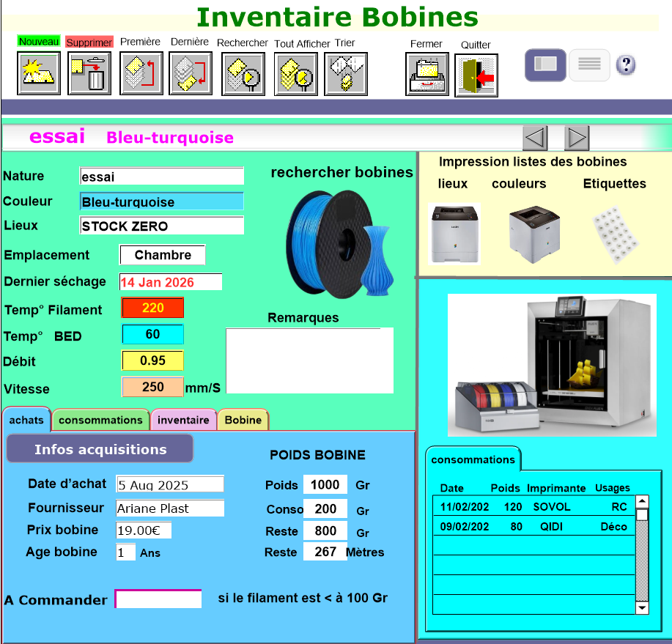The width and height of the screenshot is (672, 644).
Task: Print the couleurs list printer icon
Action: pos(534,234)
